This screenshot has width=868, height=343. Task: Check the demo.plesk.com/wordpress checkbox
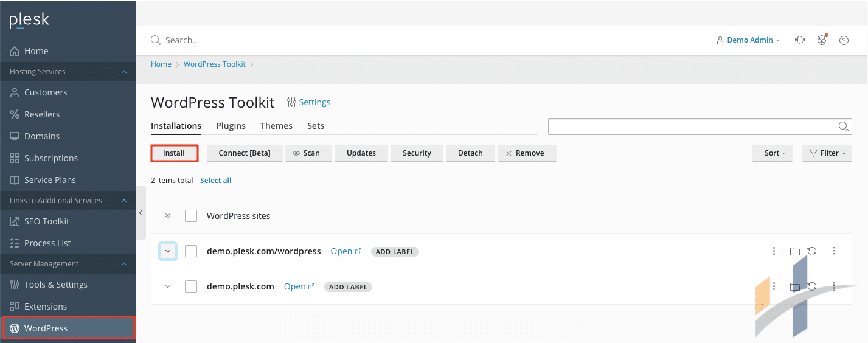point(191,251)
